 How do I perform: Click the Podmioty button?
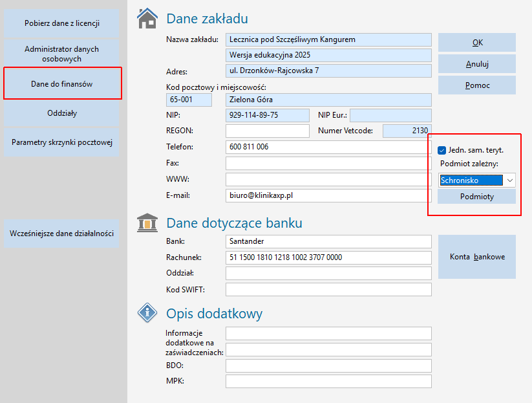coord(477,197)
